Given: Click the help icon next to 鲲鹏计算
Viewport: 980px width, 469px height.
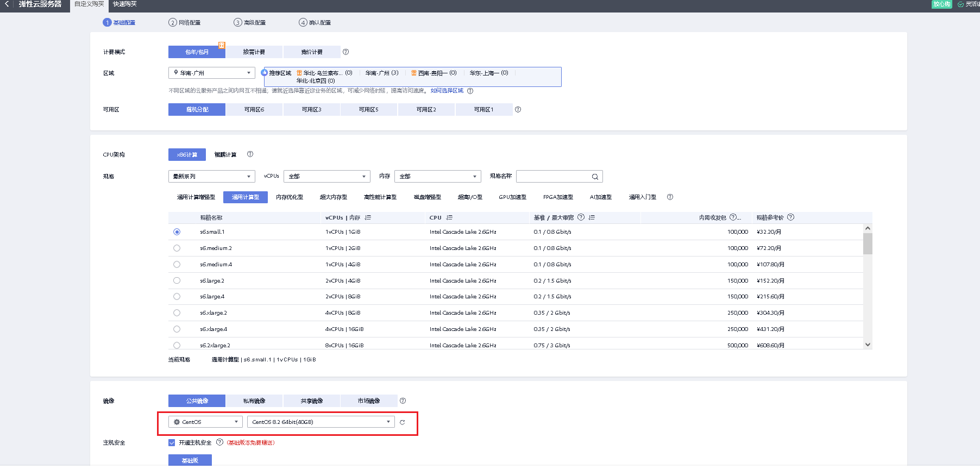Looking at the screenshot, I should click(250, 154).
